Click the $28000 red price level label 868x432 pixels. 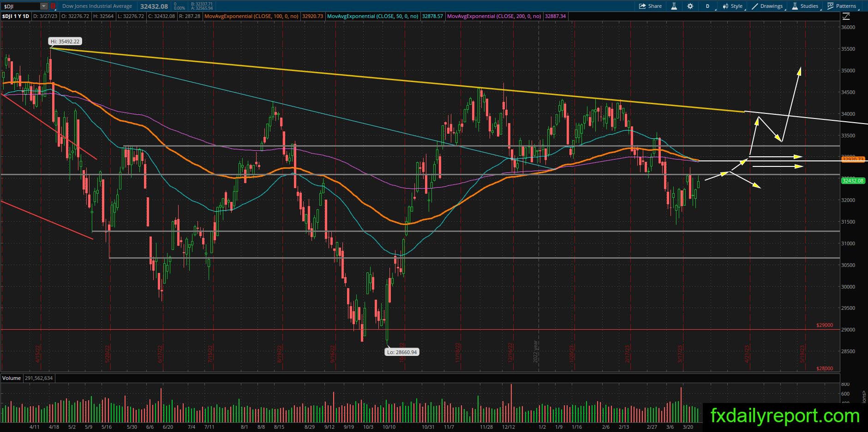pyautogui.click(x=825, y=368)
